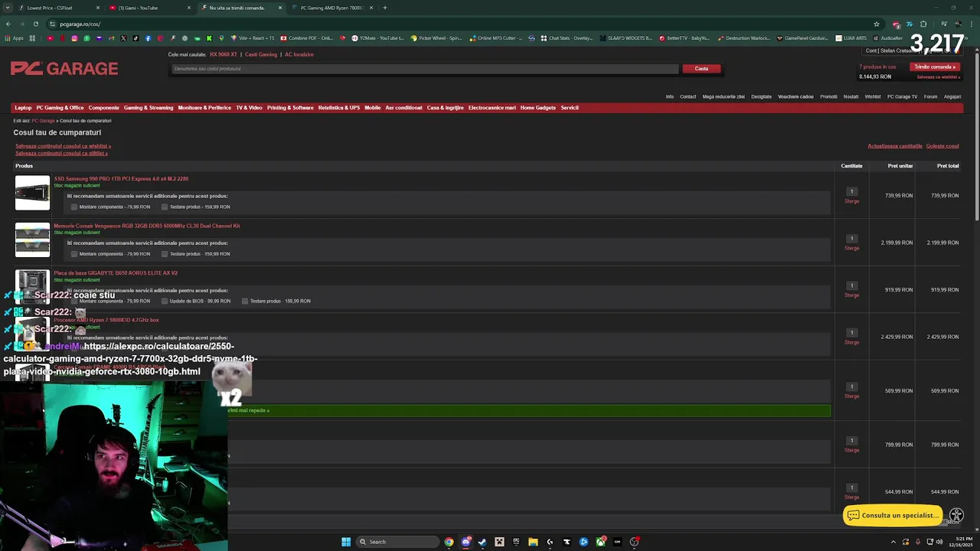Screen dimensions: 980x551
Task: Open the Chrome extensions puzzle icon
Action: click(923, 24)
